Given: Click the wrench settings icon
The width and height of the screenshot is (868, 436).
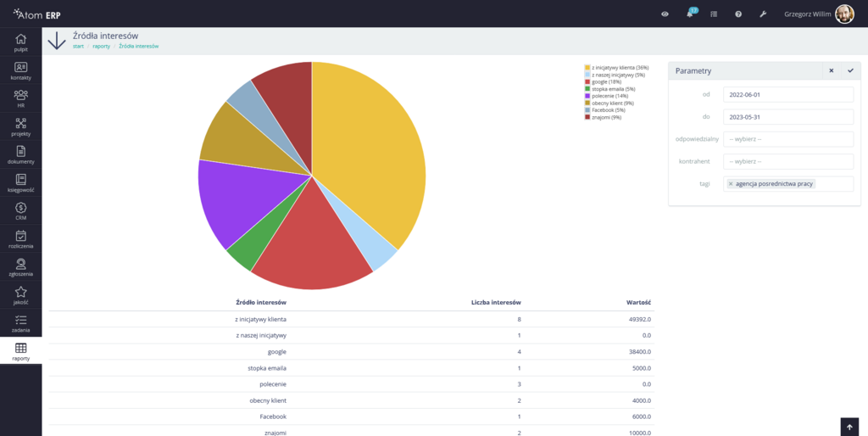Looking at the screenshot, I should (763, 14).
